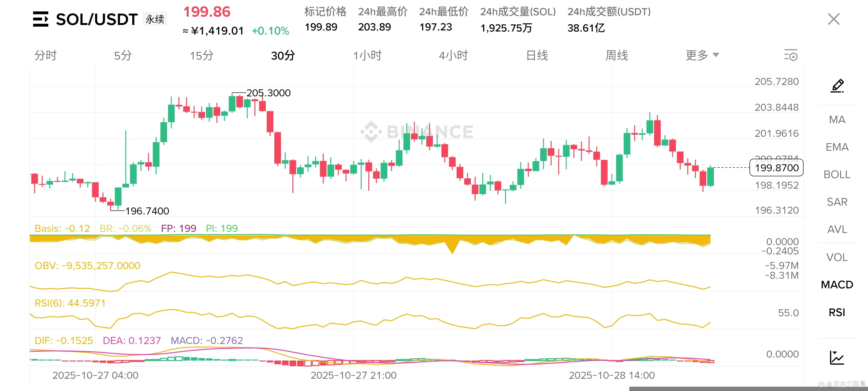868x391 pixels.
Task: Tap the hamburger menu next to SOL/USDT
Action: 40,19
